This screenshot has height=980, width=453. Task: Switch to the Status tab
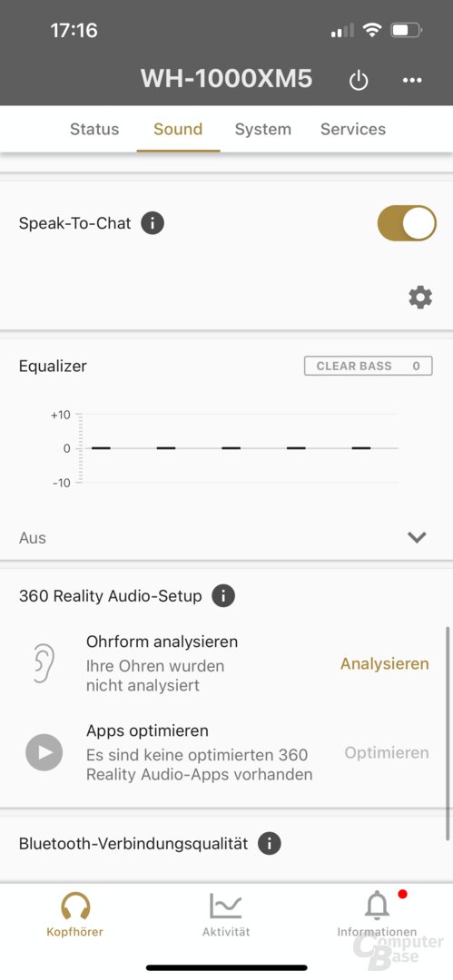[x=94, y=130]
